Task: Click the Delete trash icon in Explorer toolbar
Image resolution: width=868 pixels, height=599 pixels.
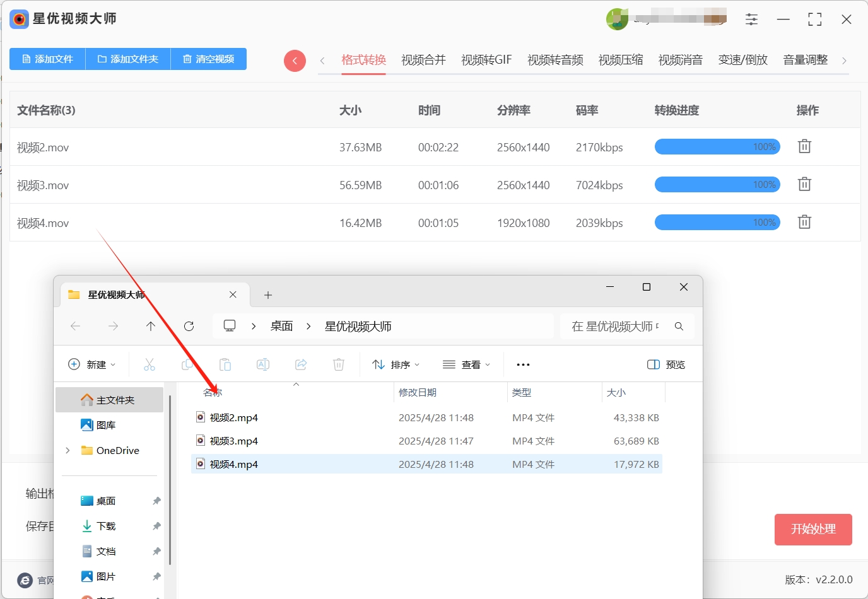Action: pos(339,364)
